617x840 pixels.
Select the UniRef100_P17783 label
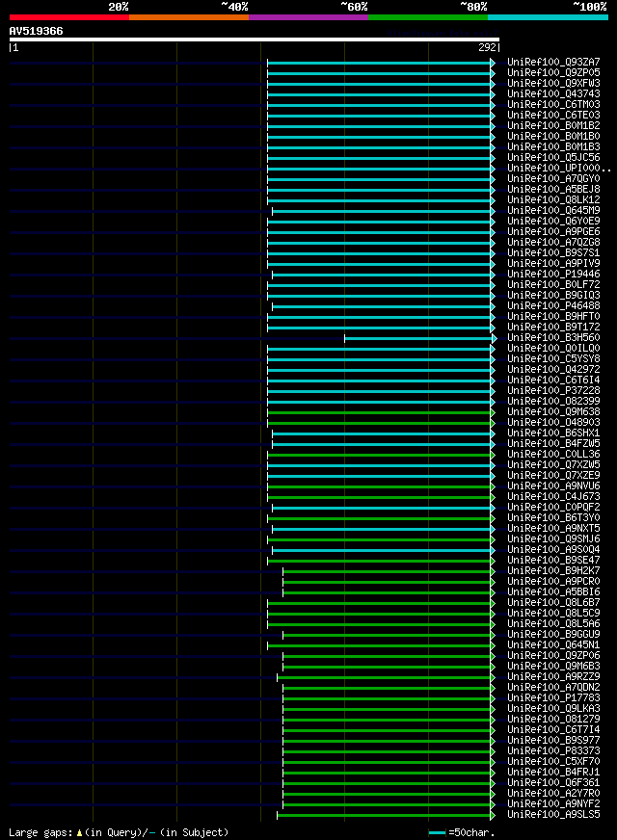(553, 698)
